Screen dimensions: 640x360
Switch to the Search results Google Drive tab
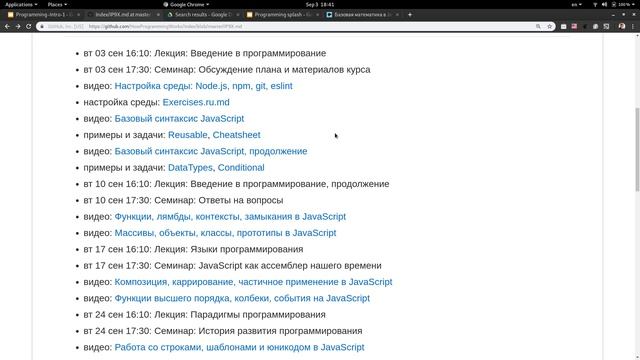[x=202, y=14]
